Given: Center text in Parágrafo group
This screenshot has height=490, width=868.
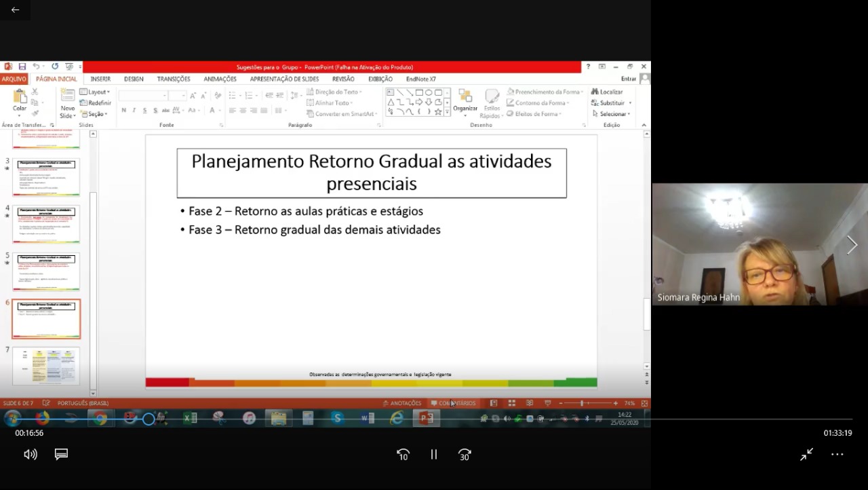Looking at the screenshot, I should (x=243, y=110).
